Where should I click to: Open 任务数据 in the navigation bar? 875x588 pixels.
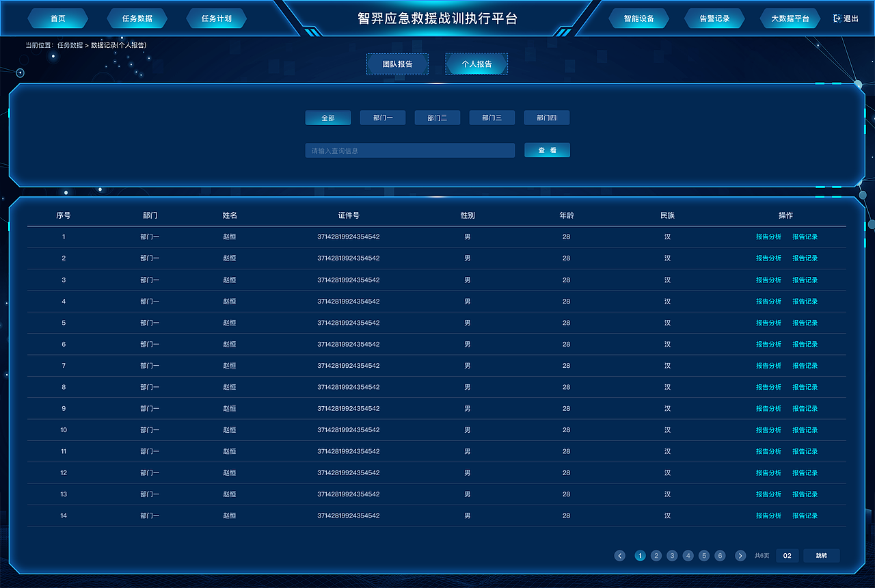tap(137, 18)
